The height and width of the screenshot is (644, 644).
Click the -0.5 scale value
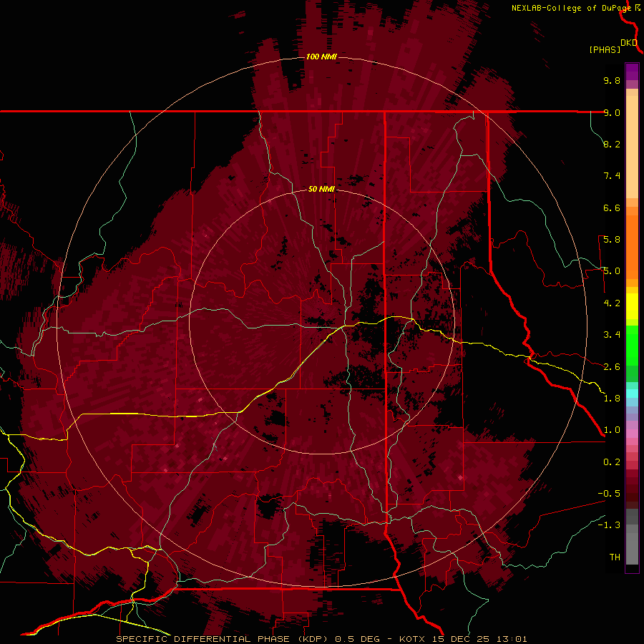coord(609,494)
